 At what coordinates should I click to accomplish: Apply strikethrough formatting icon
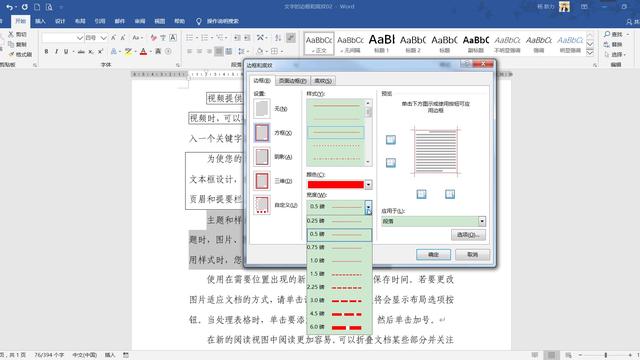click(x=81, y=51)
